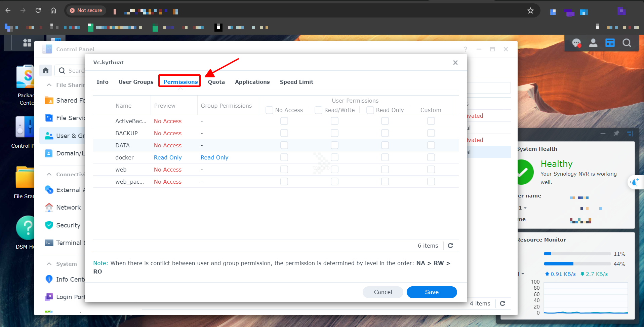
Task: Collapse the File Sharing section
Action: 49,85
